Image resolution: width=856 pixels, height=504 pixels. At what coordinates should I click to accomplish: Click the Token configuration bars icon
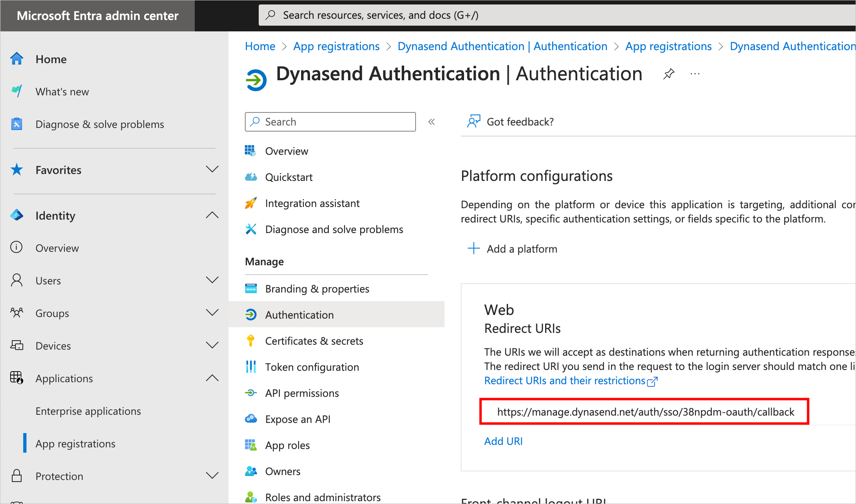(x=251, y=367)
